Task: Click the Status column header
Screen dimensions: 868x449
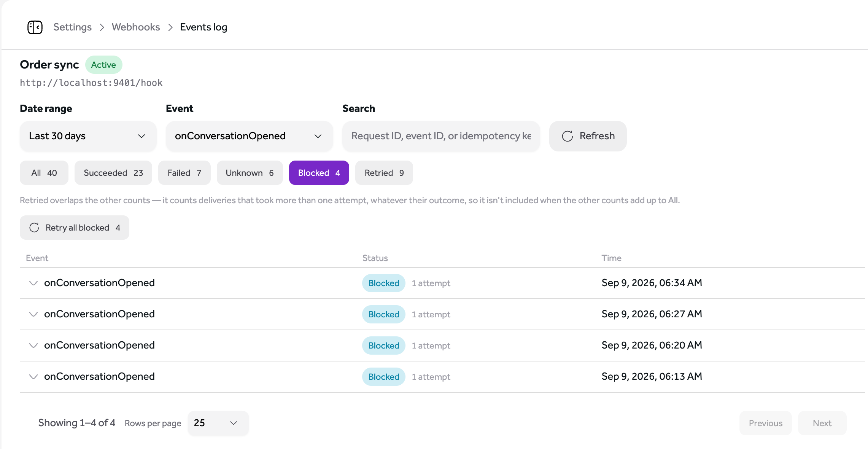Action: coord(375,258)
